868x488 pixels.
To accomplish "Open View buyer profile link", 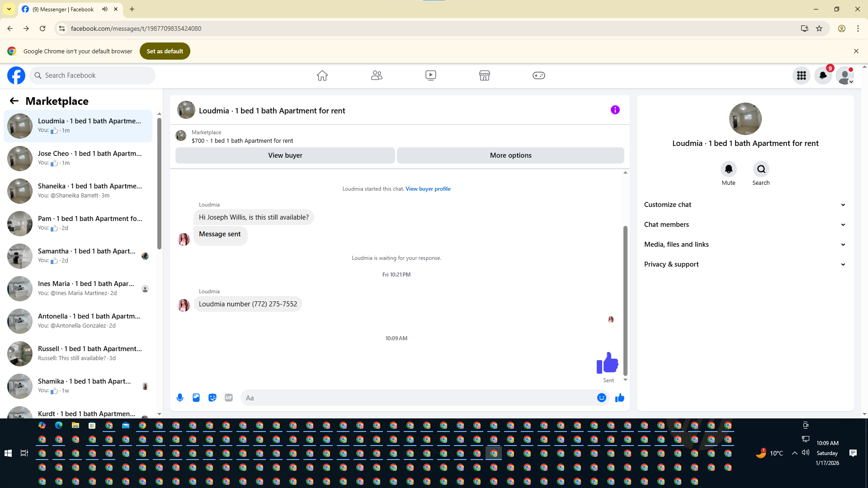I will click(428, 189).
